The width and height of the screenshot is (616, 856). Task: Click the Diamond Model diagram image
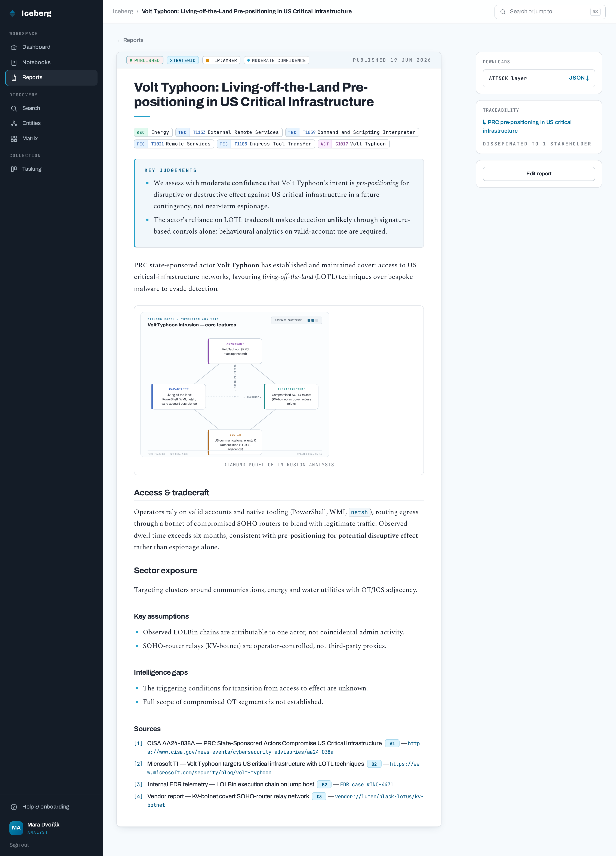tap(235, 385)
